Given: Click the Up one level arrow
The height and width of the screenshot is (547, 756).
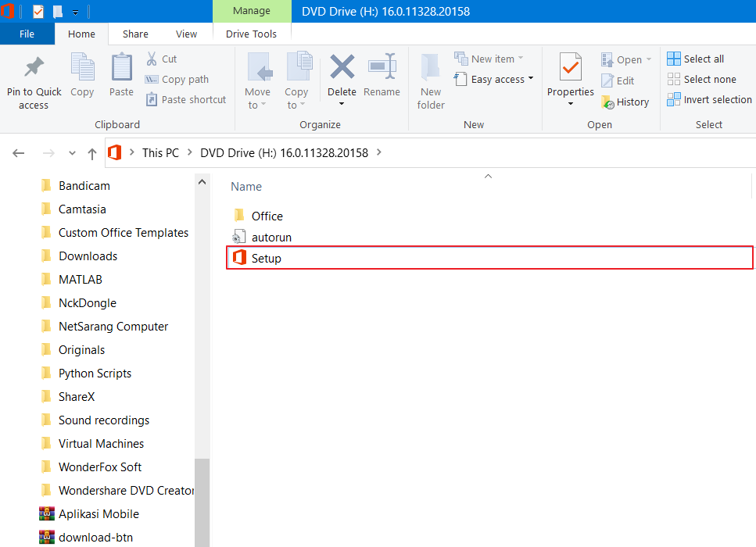Looking at the screenshot, I should coord(92,153).
